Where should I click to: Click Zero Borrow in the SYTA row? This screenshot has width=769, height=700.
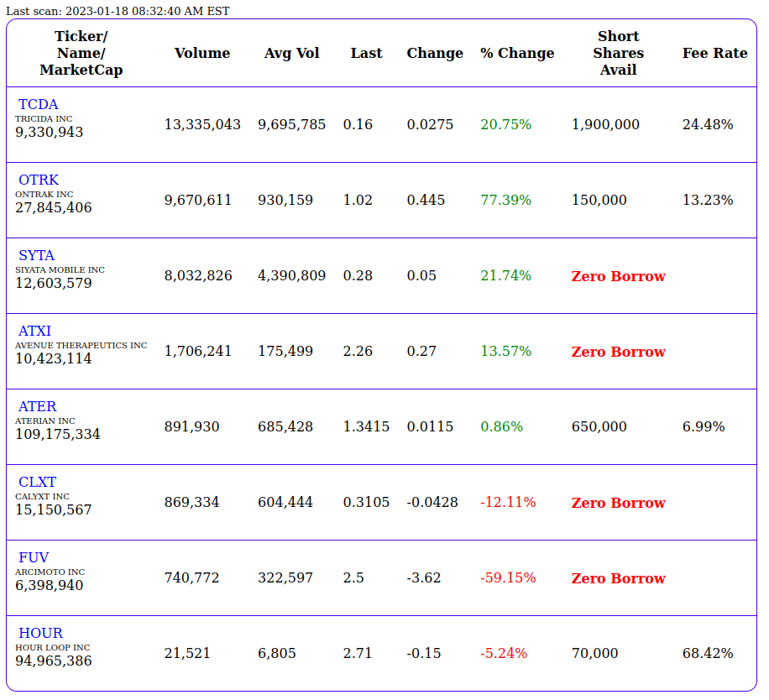(619, 276)
